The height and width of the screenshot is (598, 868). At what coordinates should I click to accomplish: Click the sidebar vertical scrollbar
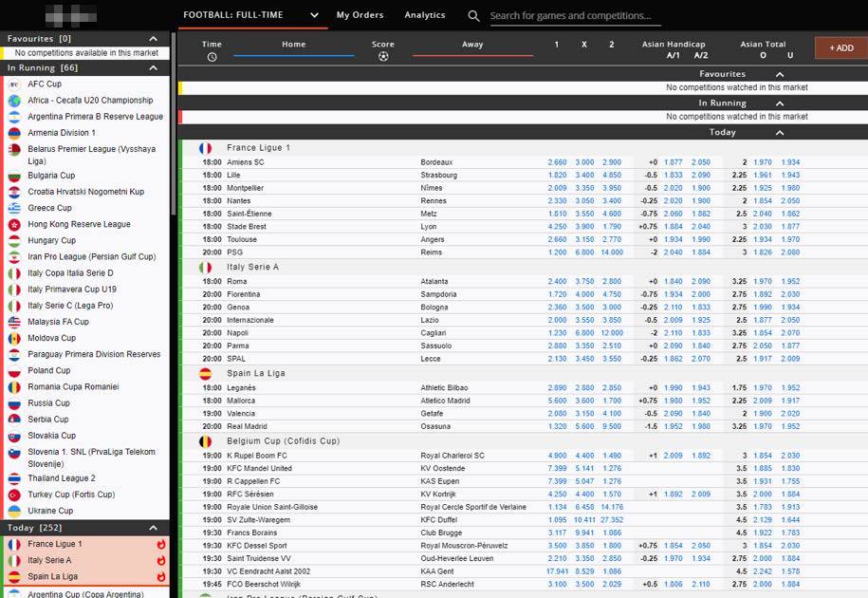(174, 124)
